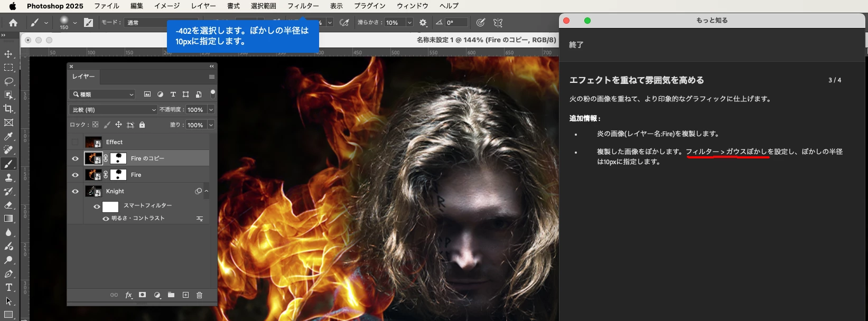868x321 pixels.
Task: Collapse Knight layer smart filters
Action: point(207,191)
